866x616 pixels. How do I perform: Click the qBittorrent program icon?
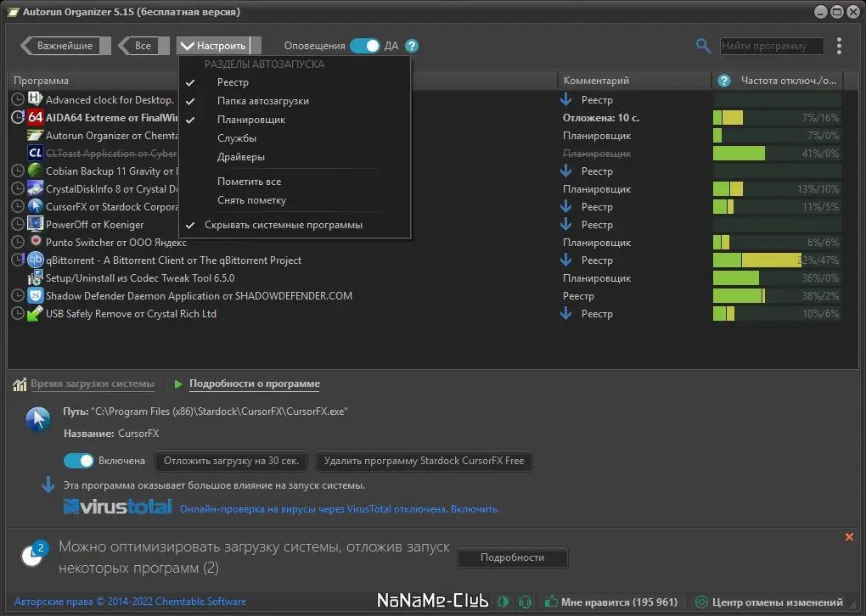(36, 260)
